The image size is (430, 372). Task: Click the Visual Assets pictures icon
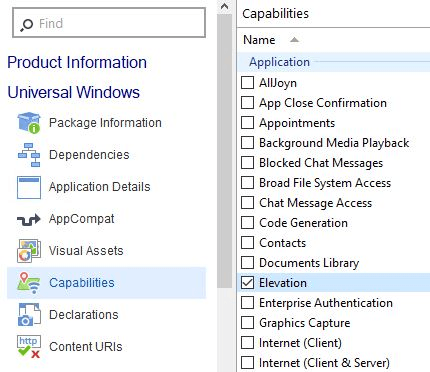click(x=29, y=251)
